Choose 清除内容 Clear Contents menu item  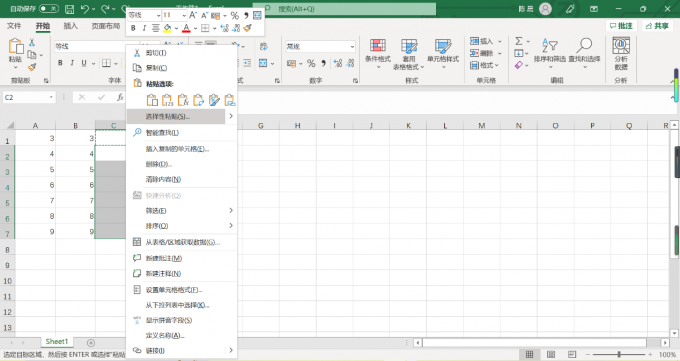click(181, 179)
